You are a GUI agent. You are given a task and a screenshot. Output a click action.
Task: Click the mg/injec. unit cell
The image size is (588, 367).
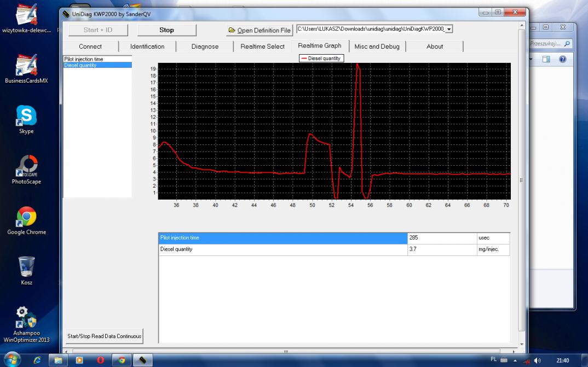pyautogui.click(x=493, y=249)
